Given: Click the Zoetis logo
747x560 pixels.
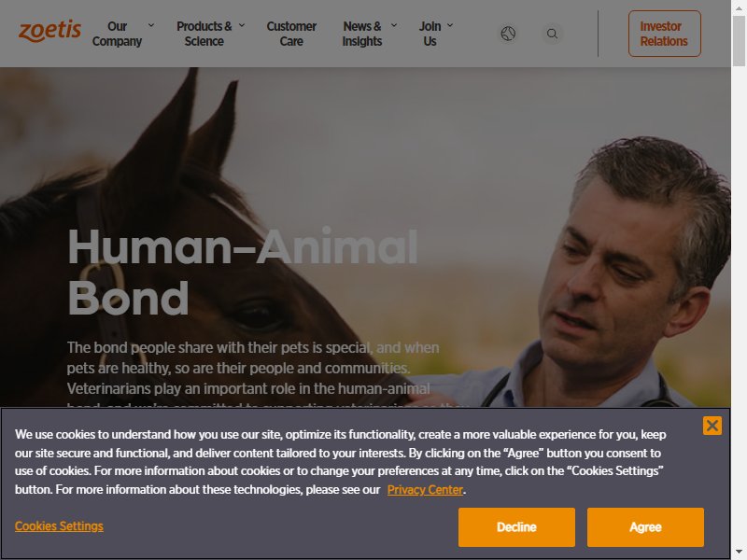Looking at the screenshot, I should click(x=50, y=31).
